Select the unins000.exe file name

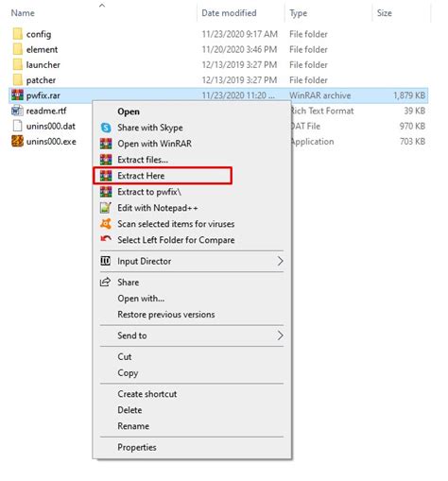click(51, 142)
